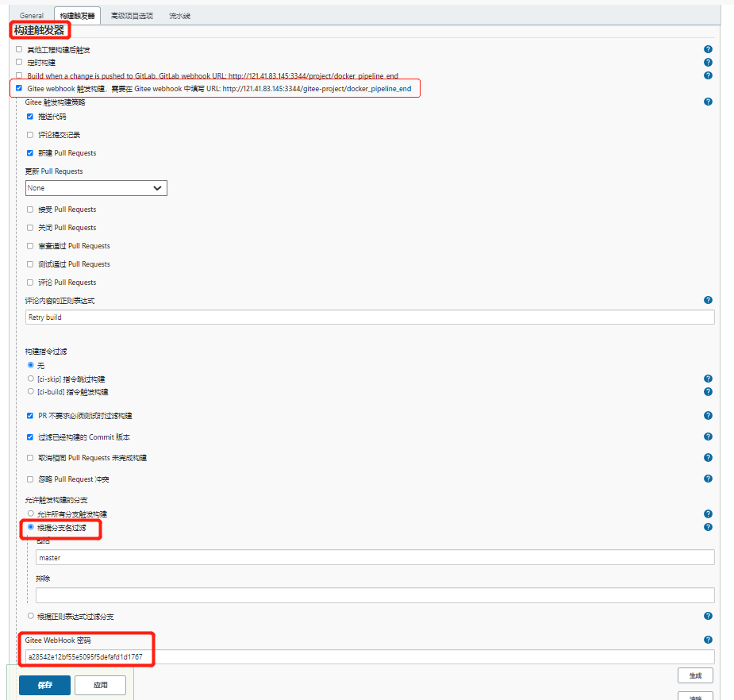Toggle 新建 Pull Requests checkbox
The height and width of the screenshot is (700, 734).
pos(30,153)
